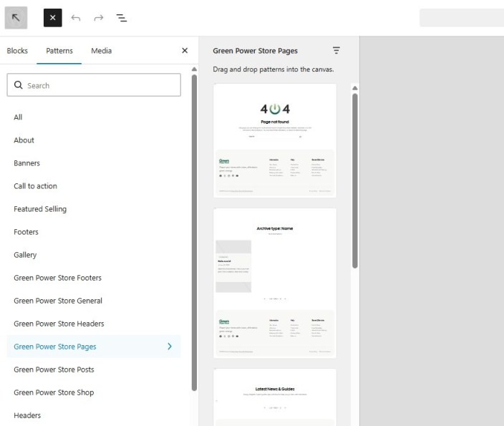The width and height of the screenshot is (504, 426).
Task: Switch to the Blocks tab
Action: [x=17, y=51]
